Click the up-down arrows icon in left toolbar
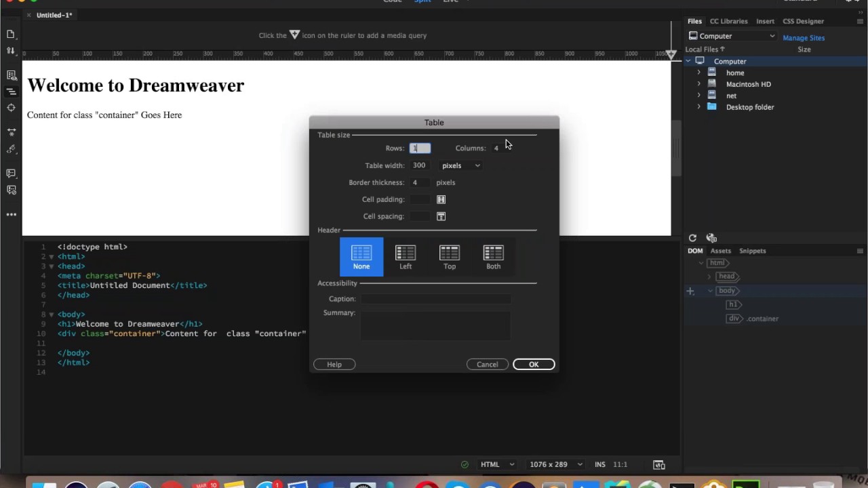The image size is (868, 488). [x=11, y=51]
